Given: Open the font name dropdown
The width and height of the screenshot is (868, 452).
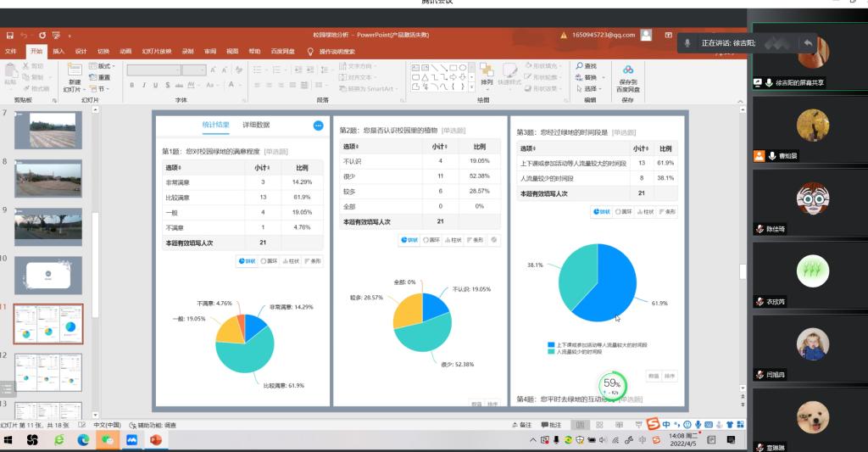Looking at the screenshot, I should click(179, 70).
